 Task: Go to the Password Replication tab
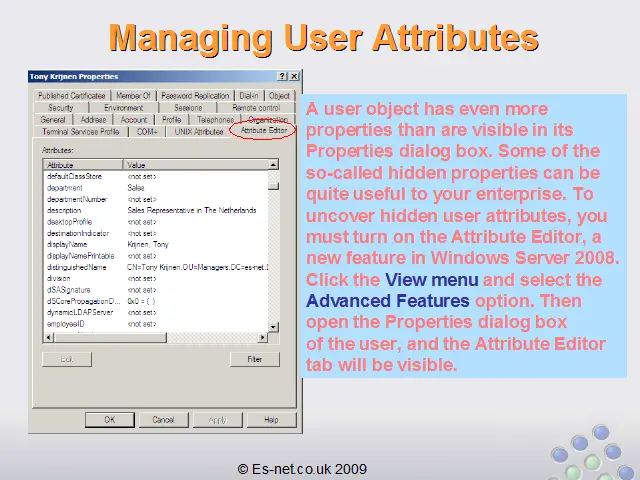coord(195,96)
